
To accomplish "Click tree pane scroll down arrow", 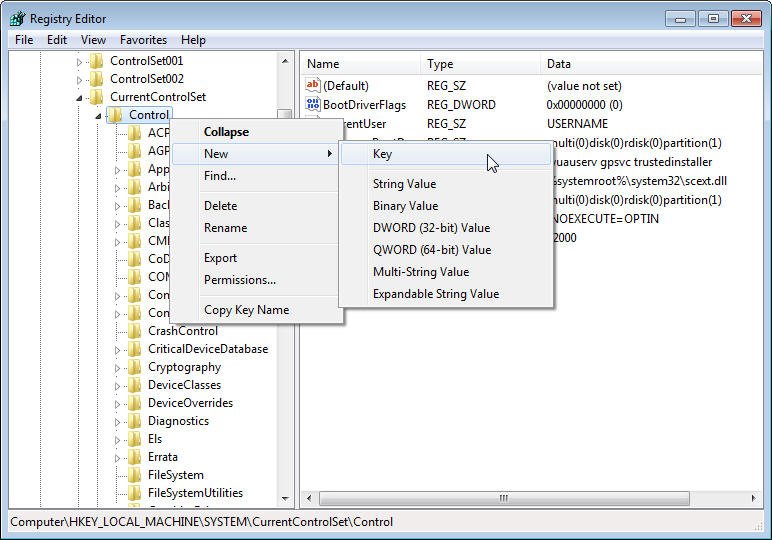I will (x=285, y=499).
